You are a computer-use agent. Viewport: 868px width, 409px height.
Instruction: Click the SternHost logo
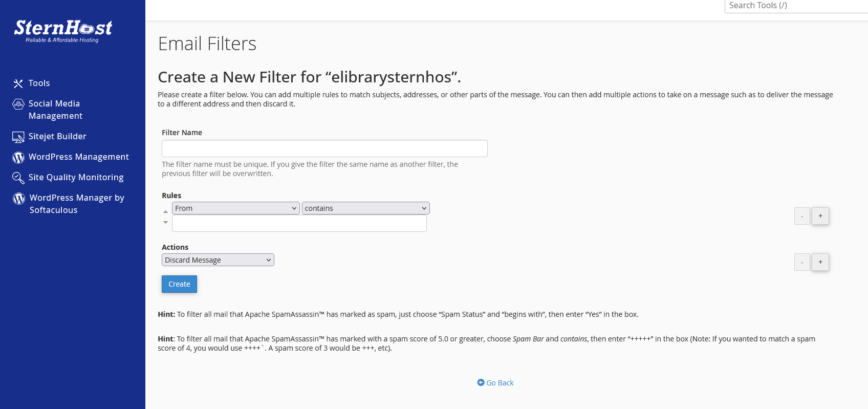tap(63, 31)
